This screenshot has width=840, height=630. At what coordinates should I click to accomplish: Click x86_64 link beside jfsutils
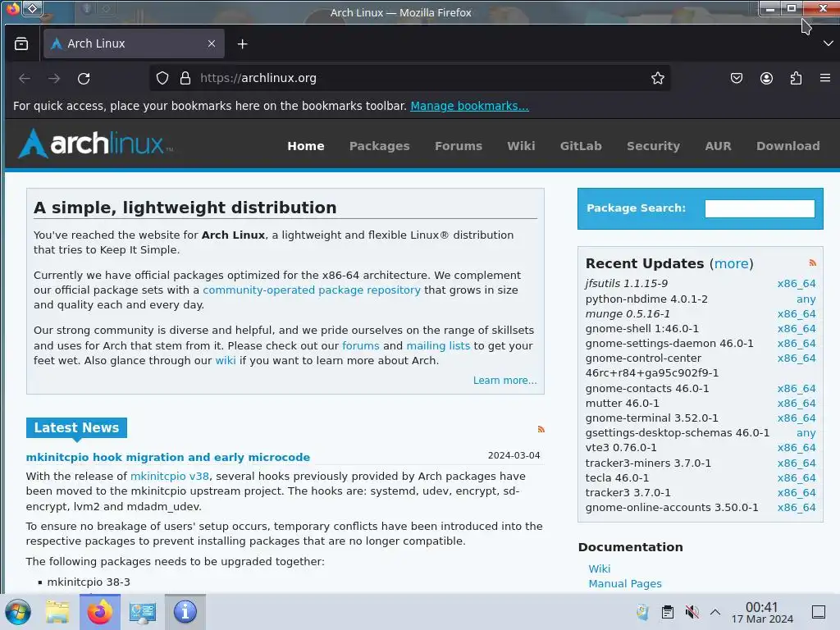(796, 283)
